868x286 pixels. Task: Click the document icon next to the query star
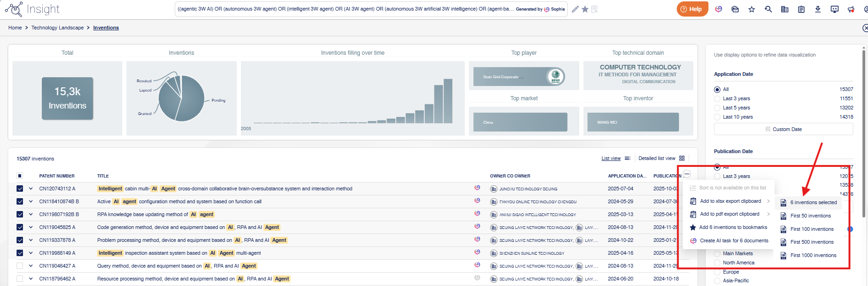point(594,9)
